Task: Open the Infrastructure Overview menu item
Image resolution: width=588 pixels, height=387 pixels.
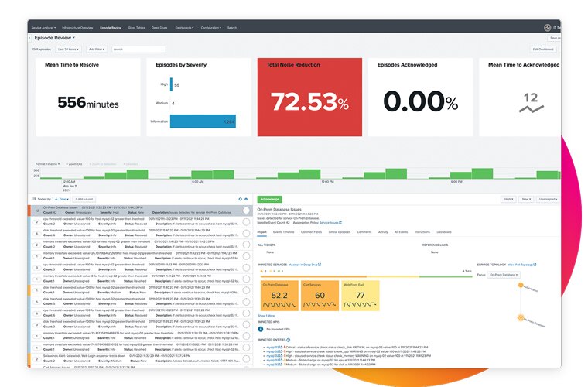Action: coord(77,27)
